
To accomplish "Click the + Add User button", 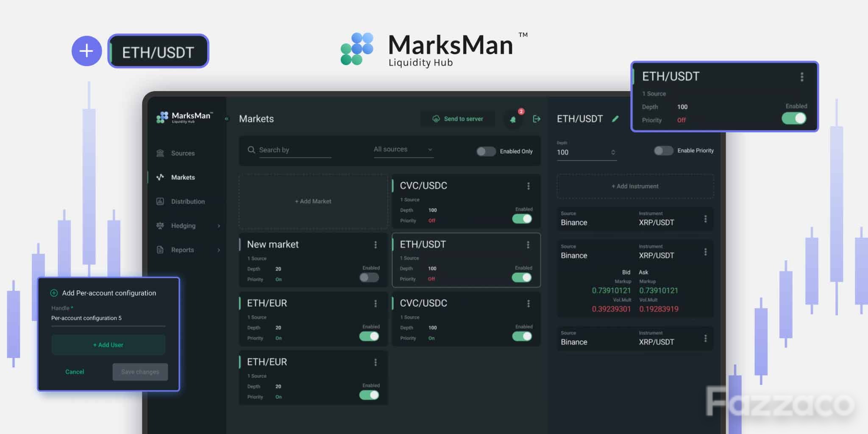I will [x=108, y=345].
